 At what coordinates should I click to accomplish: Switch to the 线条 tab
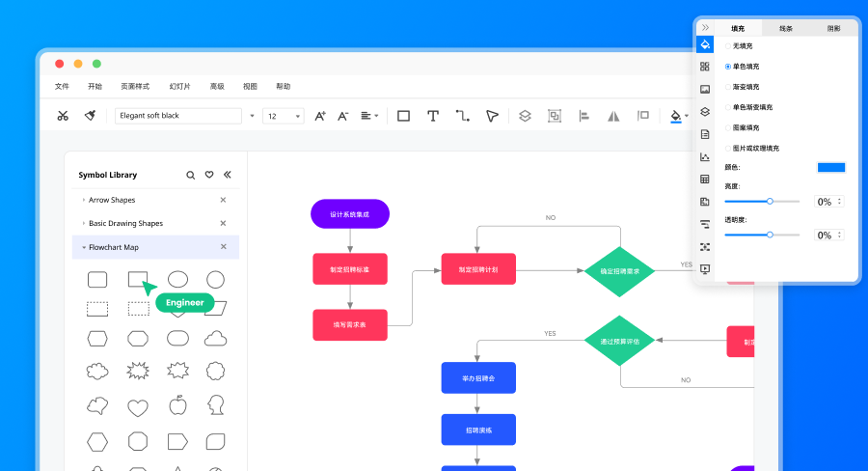point(786,29)
